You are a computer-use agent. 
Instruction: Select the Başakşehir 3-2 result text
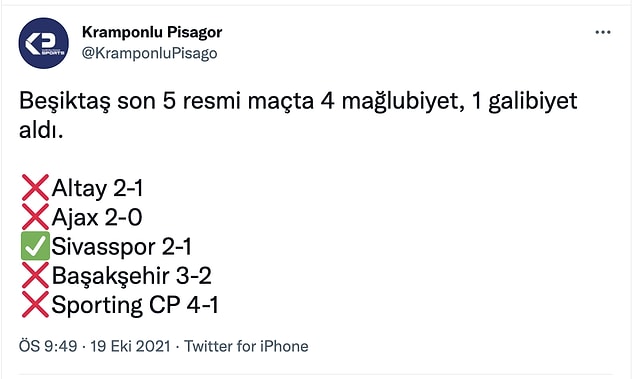pyautogui.click(x=132, y=276)
